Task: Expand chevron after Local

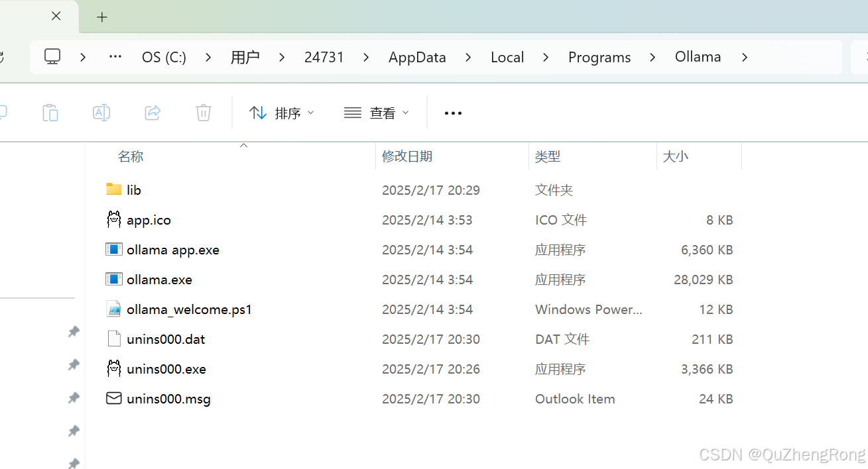Action: [x=546, y=58]
